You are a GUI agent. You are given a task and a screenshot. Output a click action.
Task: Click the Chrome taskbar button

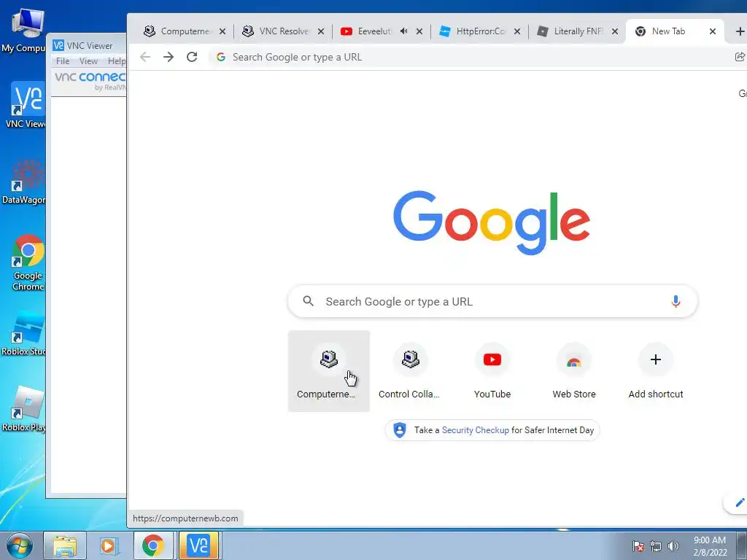(153, 546)
